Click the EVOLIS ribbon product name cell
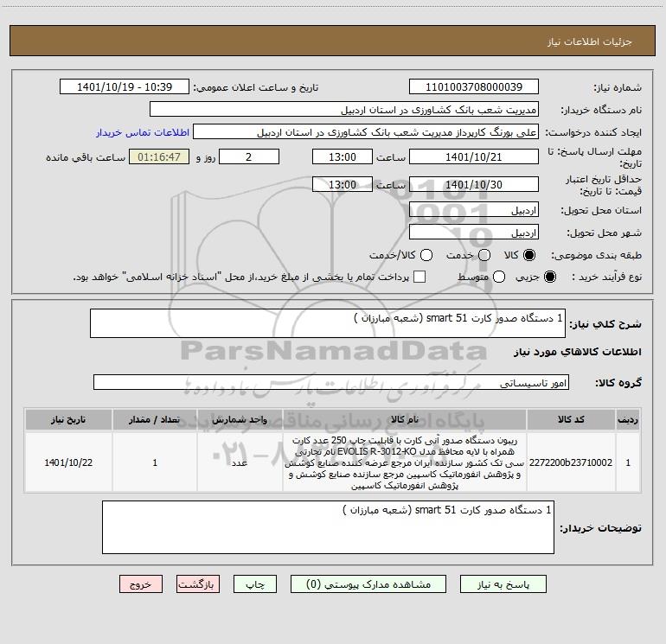This screenshot has height=644, width=666. click(405, 462)
